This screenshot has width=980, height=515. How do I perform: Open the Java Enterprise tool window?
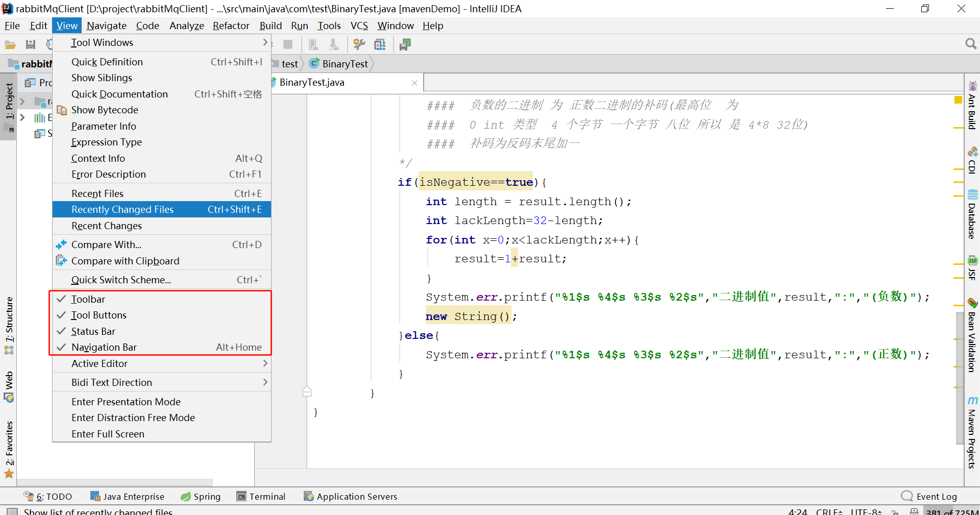(x=127, y=497)
